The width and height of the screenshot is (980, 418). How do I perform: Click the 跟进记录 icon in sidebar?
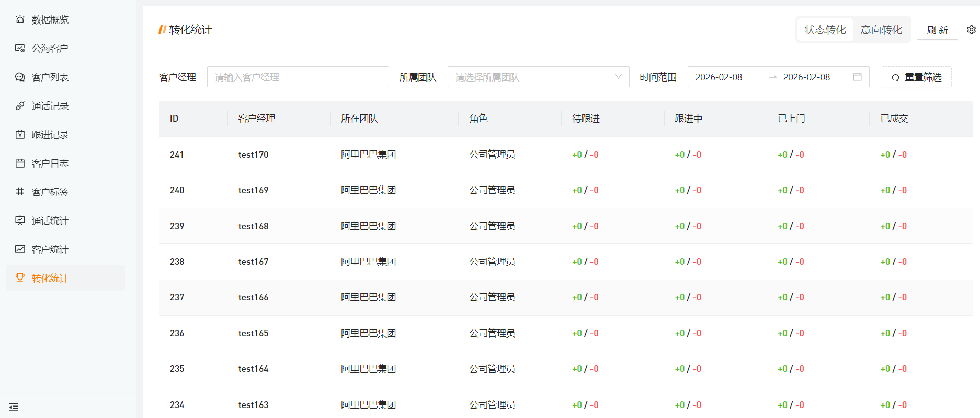[20, 135]
